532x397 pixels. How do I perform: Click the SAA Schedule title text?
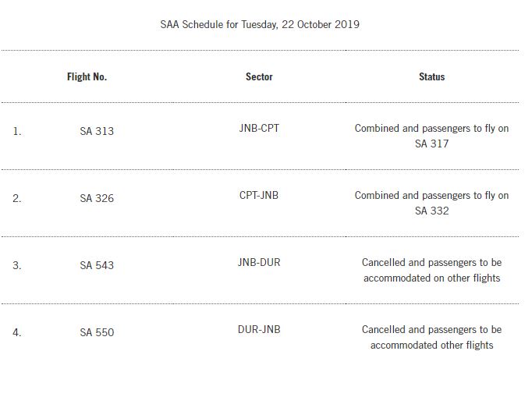[260, 24]
